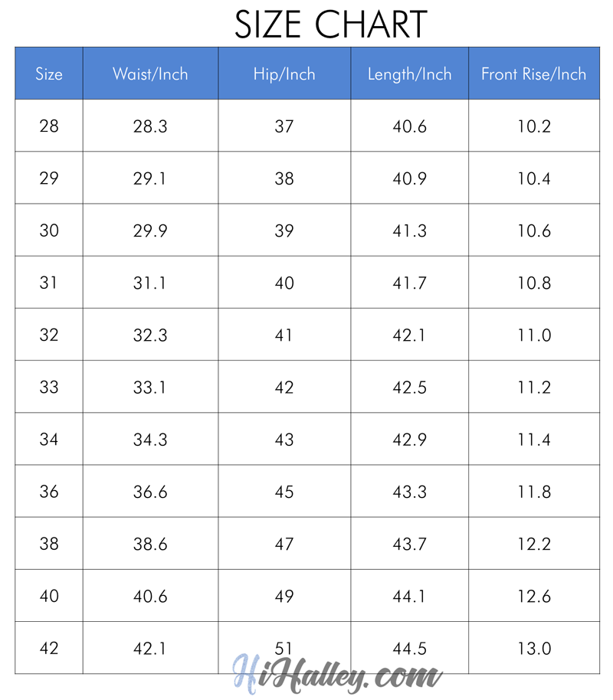The width and height of the screenshot is (613, 700).
Task: Click the Front Rise/Inch column header
Action: coord(533,74)
